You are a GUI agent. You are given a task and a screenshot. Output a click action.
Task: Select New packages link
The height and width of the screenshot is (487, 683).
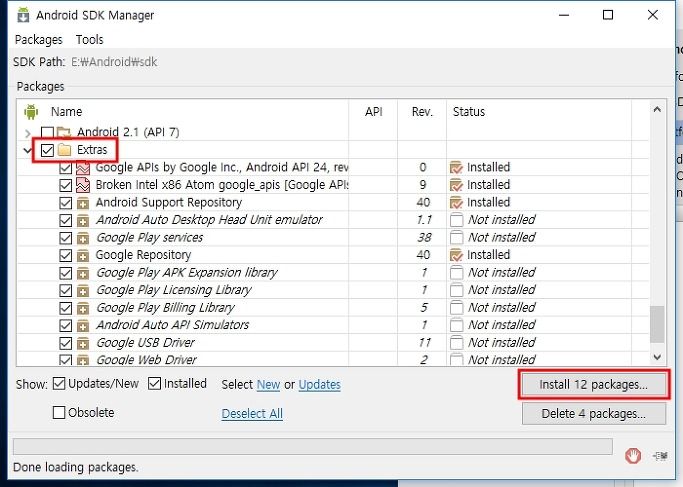(x=268, y=385)
